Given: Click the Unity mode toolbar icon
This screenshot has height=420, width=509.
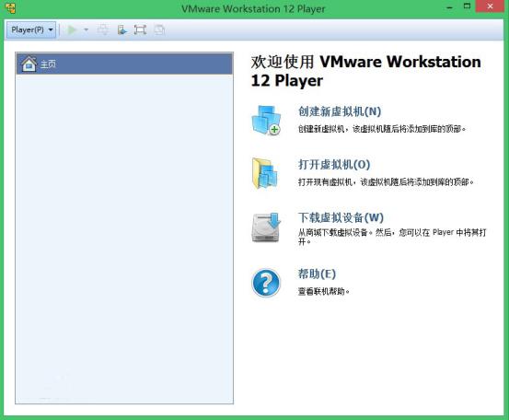Looking at the screenshot, I should coord(159,29).
